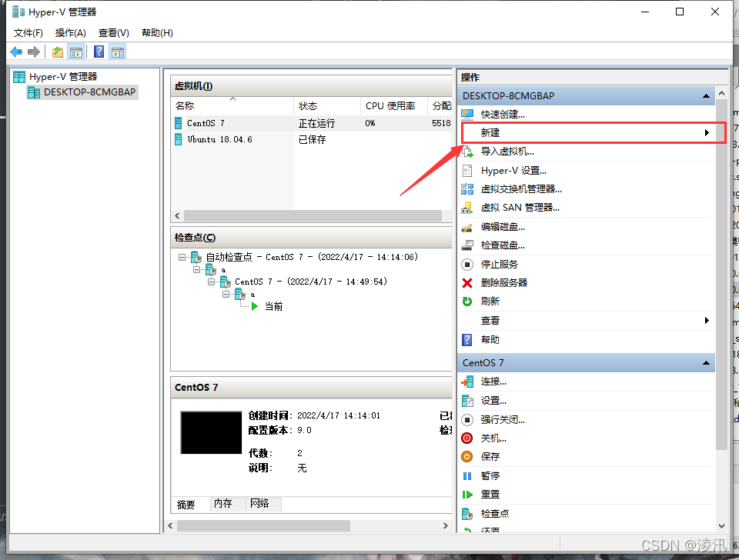Click 虚拟交换机管理器 icon

[x=467, y=189]
